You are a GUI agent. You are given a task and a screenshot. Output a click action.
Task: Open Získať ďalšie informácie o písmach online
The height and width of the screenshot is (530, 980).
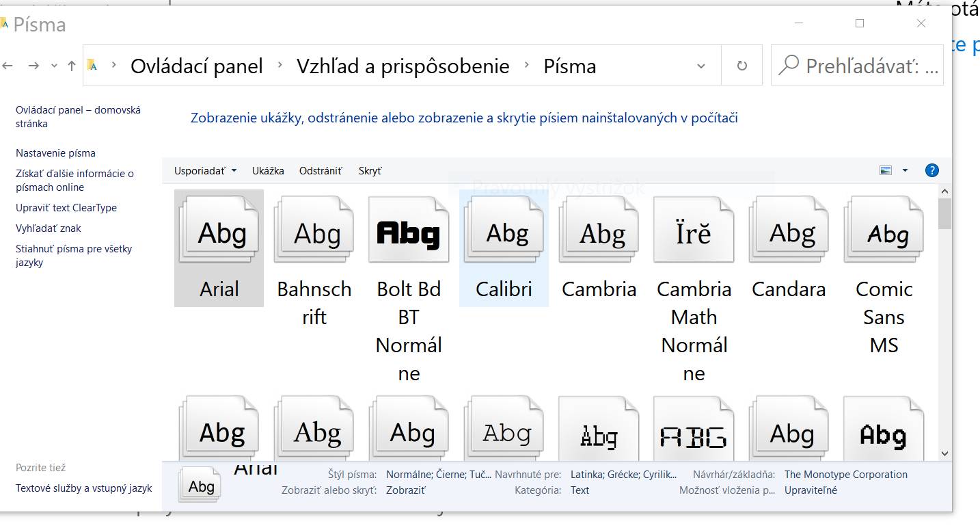pyautogui.click(x=75, y=181)
